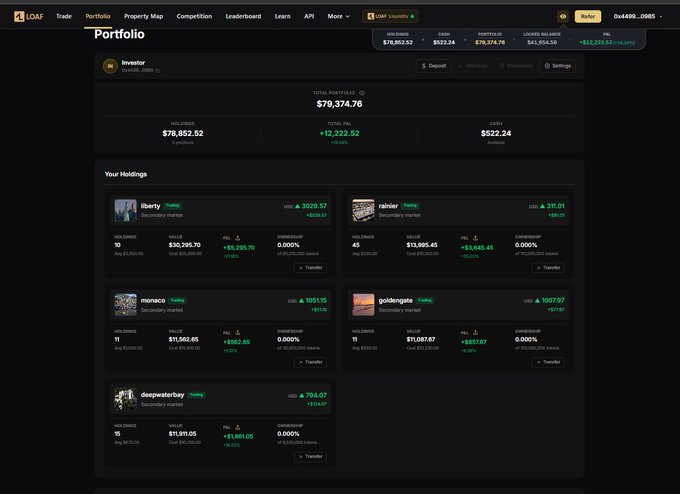Expand the More menu in navigation
This screenshot has width=680, height=494.
(x=338, y=16)
